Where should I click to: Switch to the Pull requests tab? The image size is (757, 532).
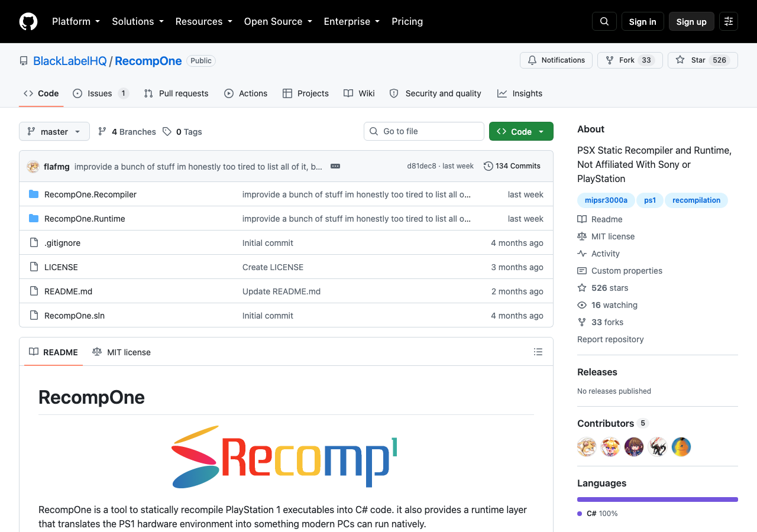click(176, 93)
